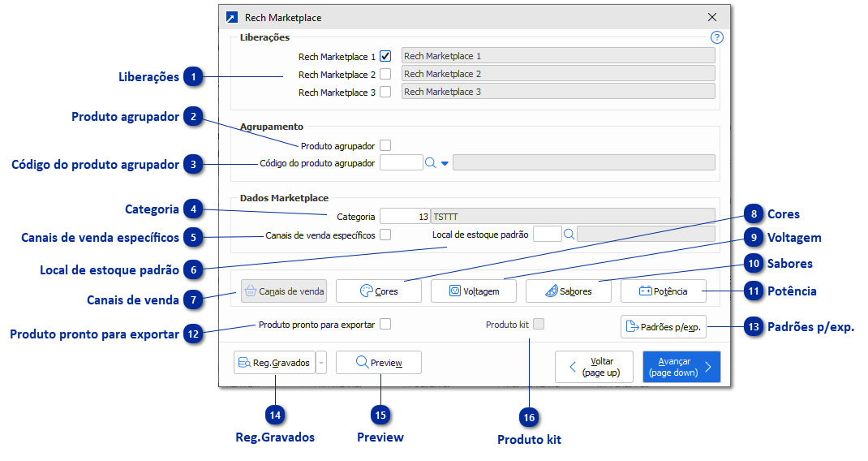Open the Voltagem button
Viewport: 868px width, 461px height.
pyautogui.click(x=473, y=291)
